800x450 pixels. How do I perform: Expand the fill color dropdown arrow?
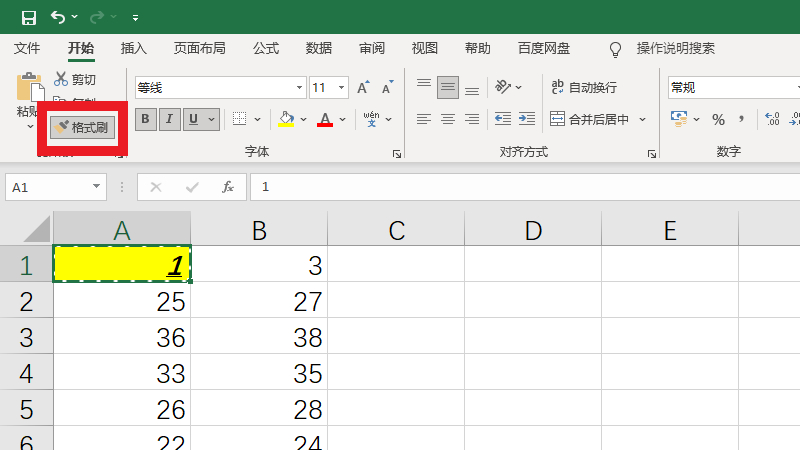point(304,119)
